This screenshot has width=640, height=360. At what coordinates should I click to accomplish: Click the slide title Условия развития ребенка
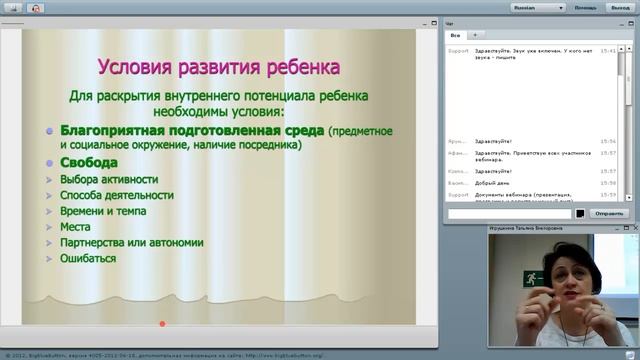[x=219, y=67]
